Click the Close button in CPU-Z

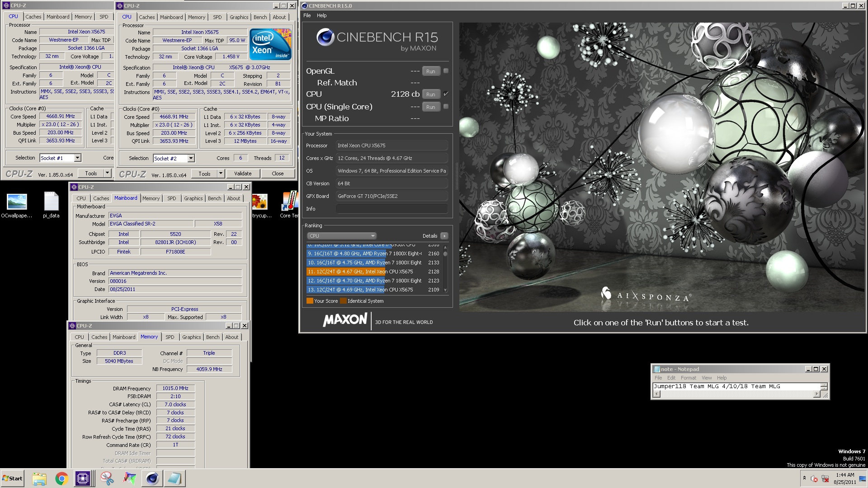click(278, 174)
